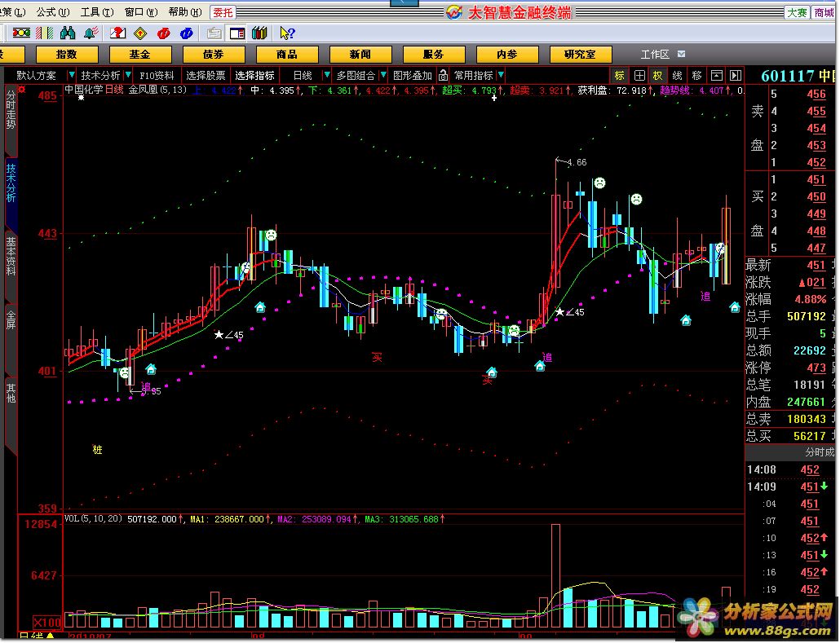Viewport: 840px width, 643px height.
Task: Click the 4.66 high price label
Action: (x=577, y=162)
